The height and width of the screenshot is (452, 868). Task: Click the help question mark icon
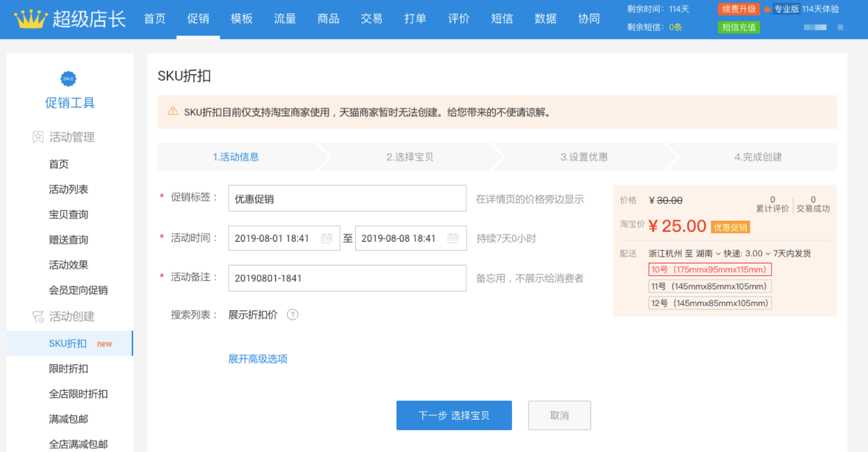point(293,315)
